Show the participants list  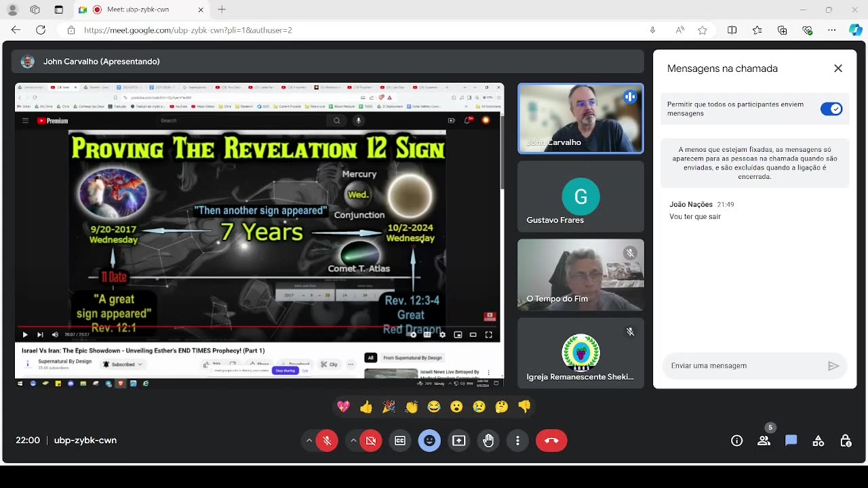[764, 441]
